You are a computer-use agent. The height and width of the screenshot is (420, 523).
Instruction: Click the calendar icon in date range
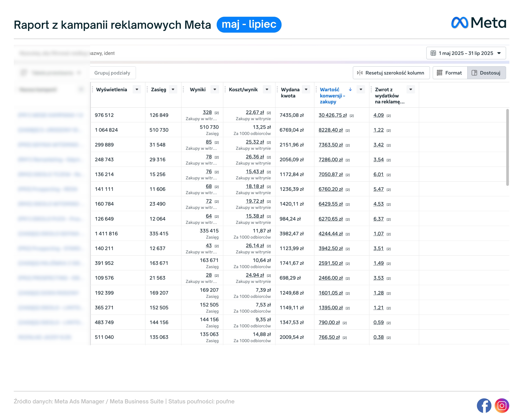[433, 53]
